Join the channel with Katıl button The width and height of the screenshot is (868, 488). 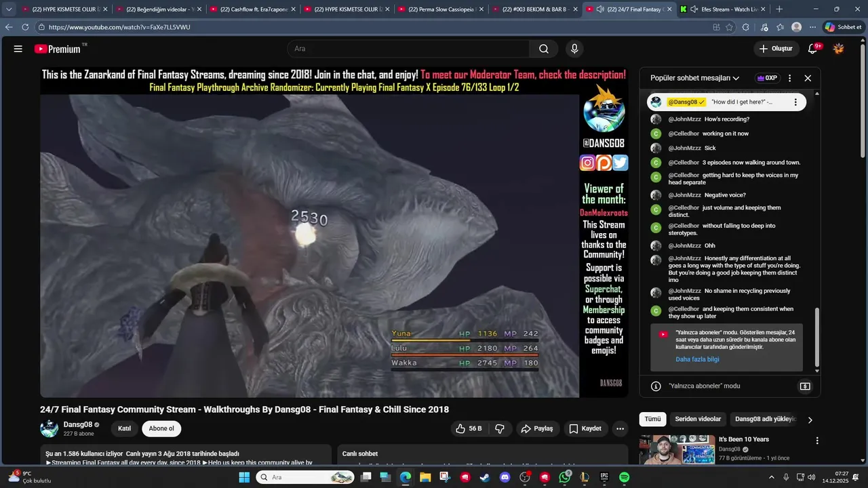[x=125, y=428]
